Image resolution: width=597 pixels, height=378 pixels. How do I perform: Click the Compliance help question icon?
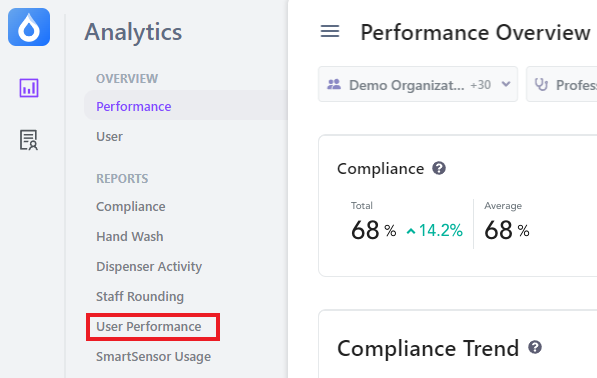coord(439,168)
